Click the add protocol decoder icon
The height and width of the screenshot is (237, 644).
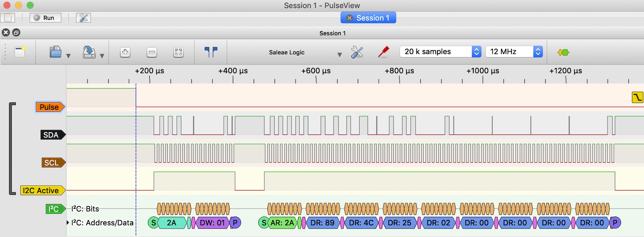pyautogui.click(x=563, y=52)
